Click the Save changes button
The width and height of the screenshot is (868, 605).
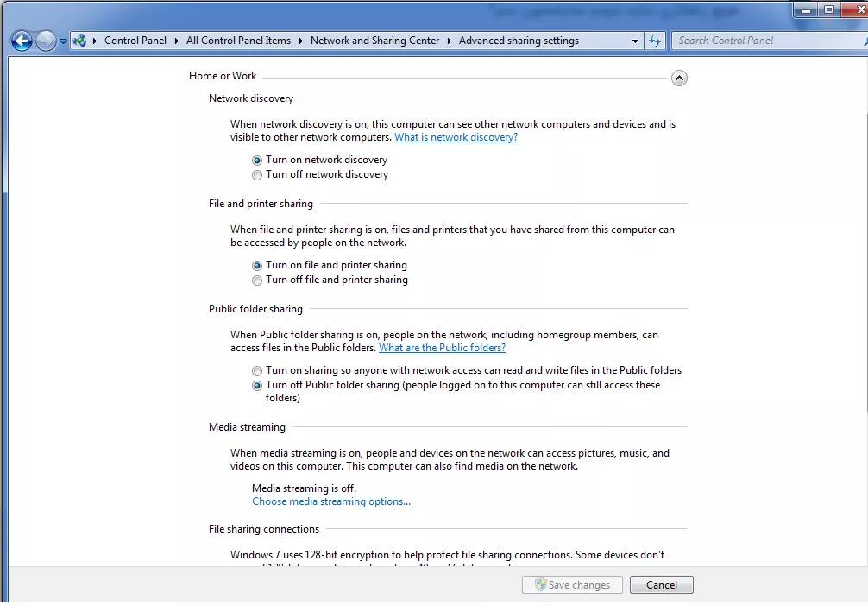click(572, 585)
